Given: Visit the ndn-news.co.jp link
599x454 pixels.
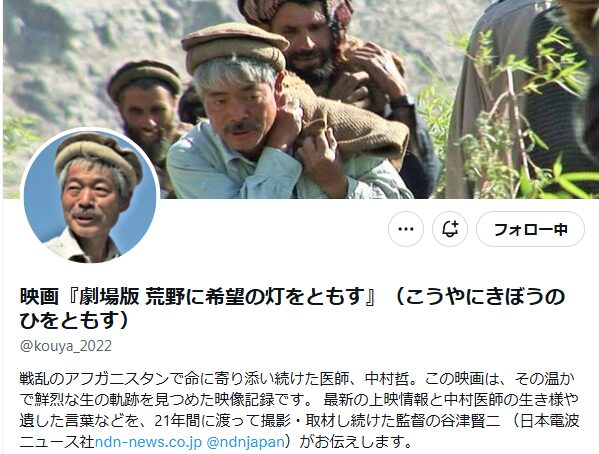Looking at the screenshot, I should [x=148, y=442].
